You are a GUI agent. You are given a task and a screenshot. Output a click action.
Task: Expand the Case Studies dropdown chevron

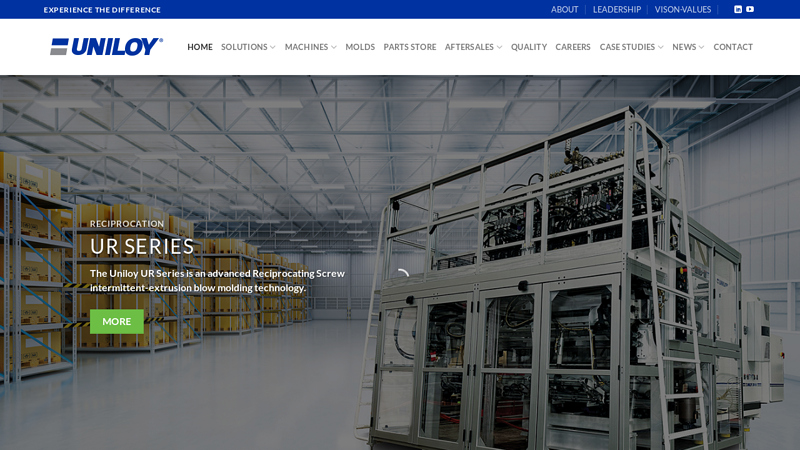point(661,47)
